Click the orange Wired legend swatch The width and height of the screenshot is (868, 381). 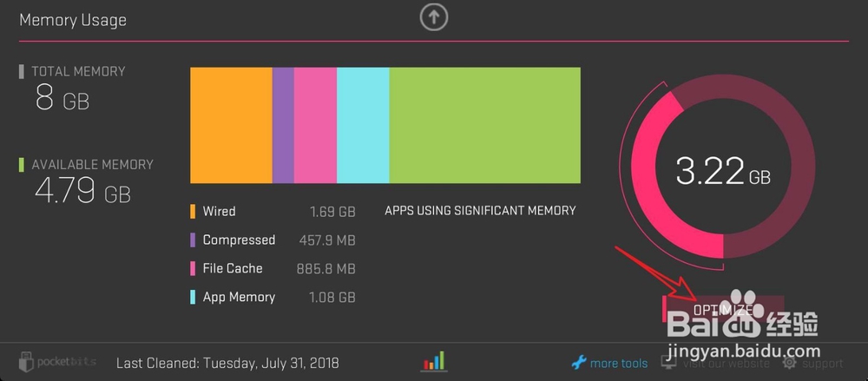(193, 212)
